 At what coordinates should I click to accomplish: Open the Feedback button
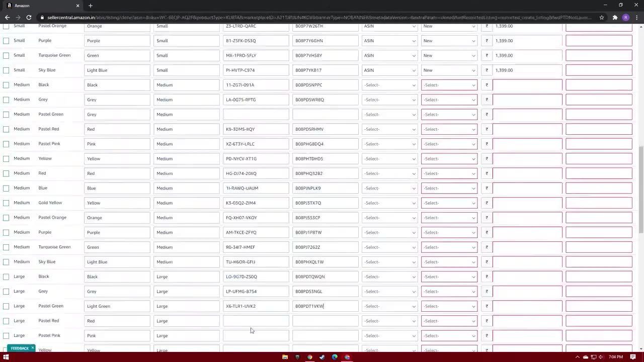coord(20,348)
